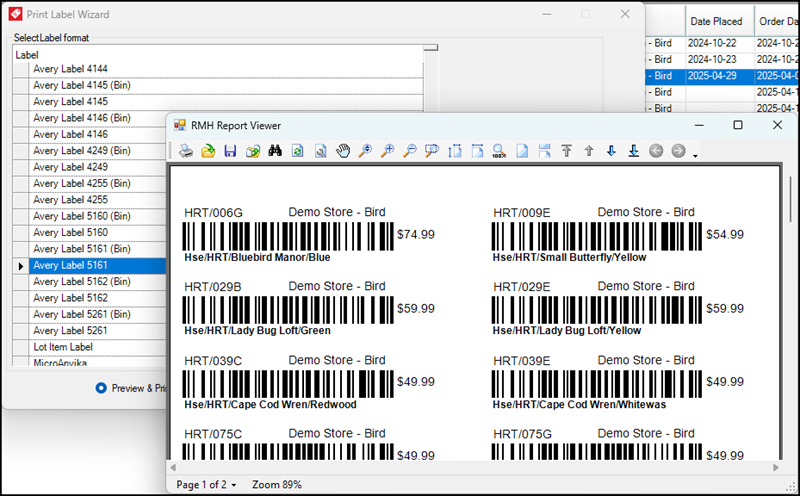This screenshot has height=496, width=800.
Task: Click the Save floppy disk icon
Action: coord(231,151)
